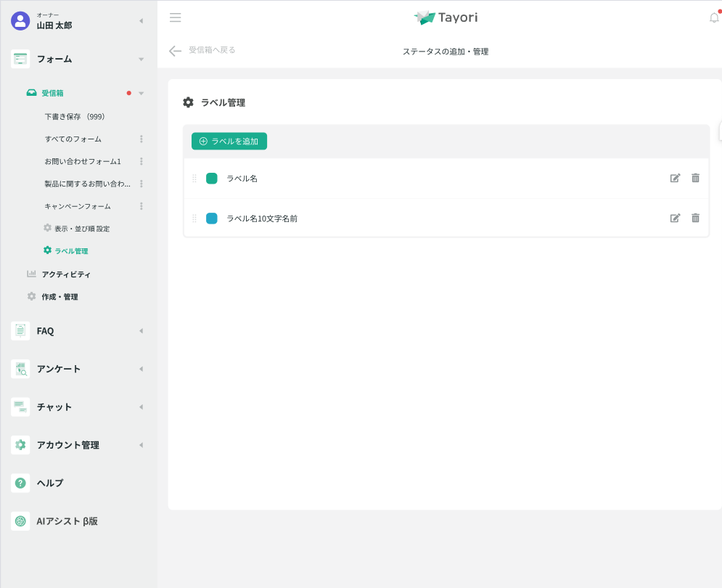Viewport: 722px width, 588px height.
Task: Collapse the フォーム section arrow
Action: (x=141, y=60)
